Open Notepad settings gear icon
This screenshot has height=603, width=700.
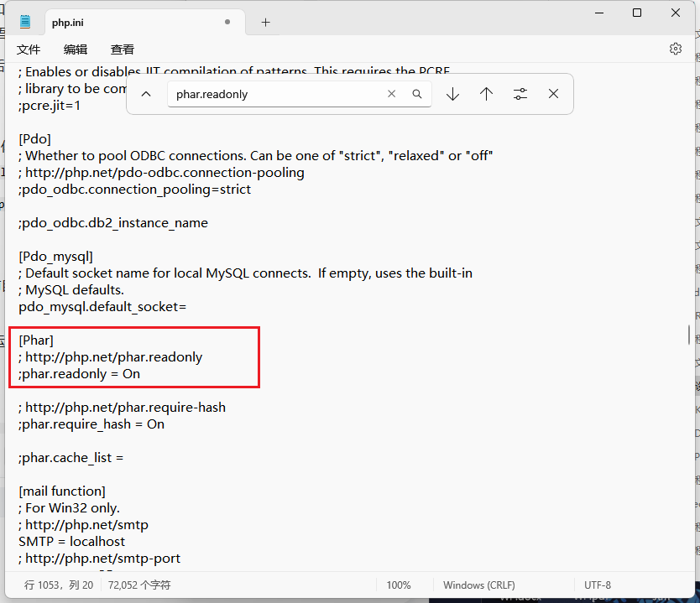click(x=676, y=49)
